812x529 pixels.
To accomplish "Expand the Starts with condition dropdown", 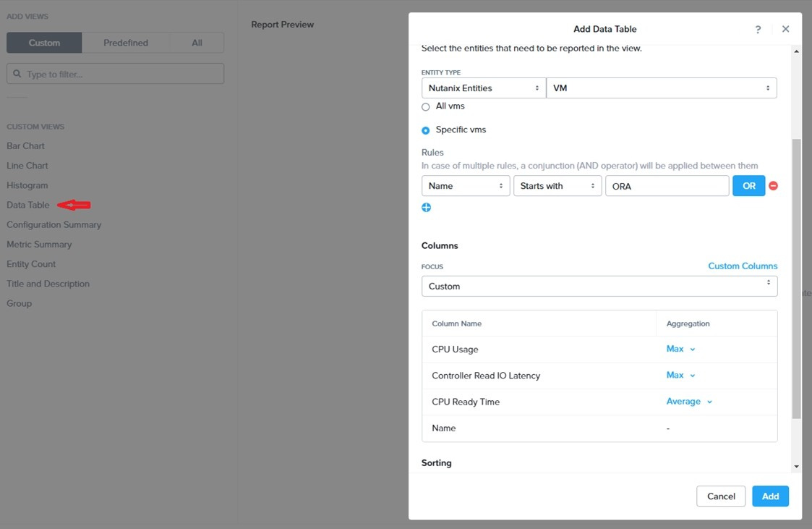I will click(x=557, y=186).
